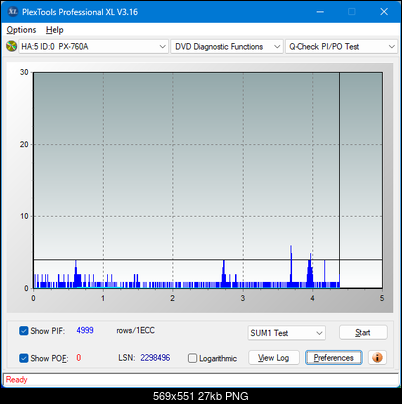
Task: Open Preferences
Action: (334, 358)
